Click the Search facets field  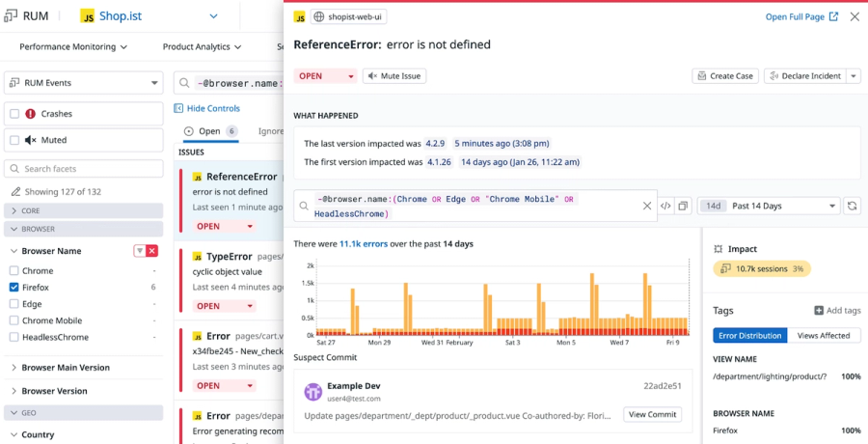coord(84,169)
